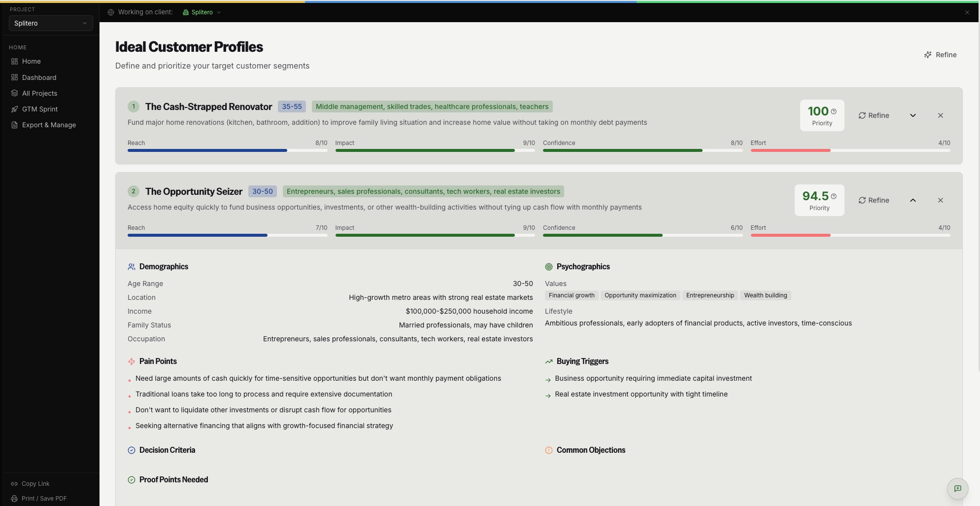
Task: Click the page-level Refine sparkle button
Action: pyautogui.click(x=940, y=55)
